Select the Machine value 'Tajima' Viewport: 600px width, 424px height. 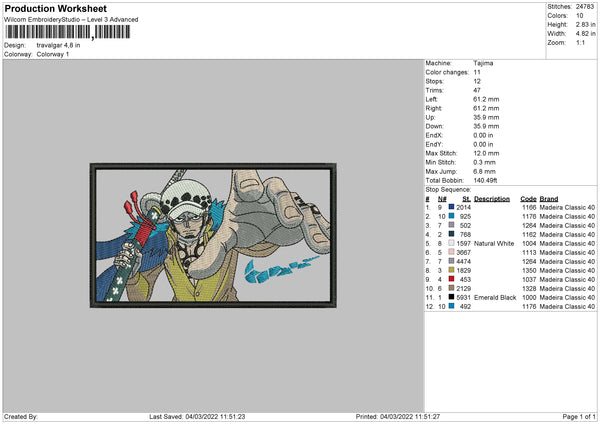483,63
